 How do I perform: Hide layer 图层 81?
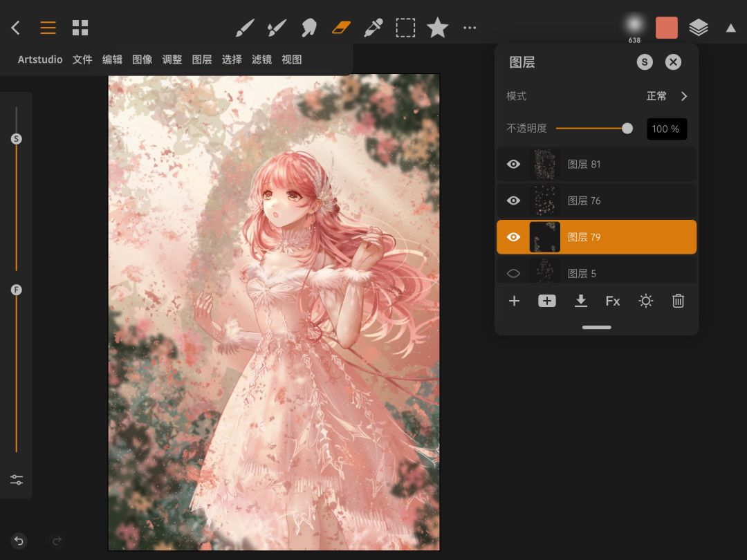click(x=513, y=165)
